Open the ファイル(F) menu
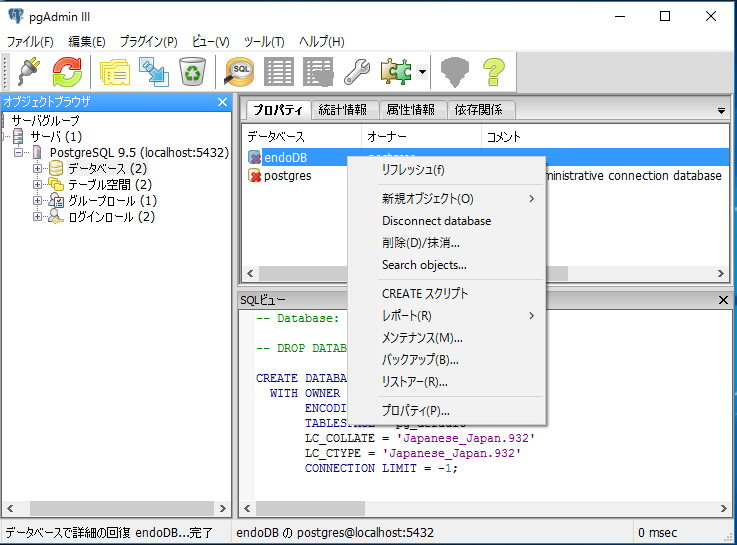The height and width of the screenshot is (545, 737). (x=30, y=41)
